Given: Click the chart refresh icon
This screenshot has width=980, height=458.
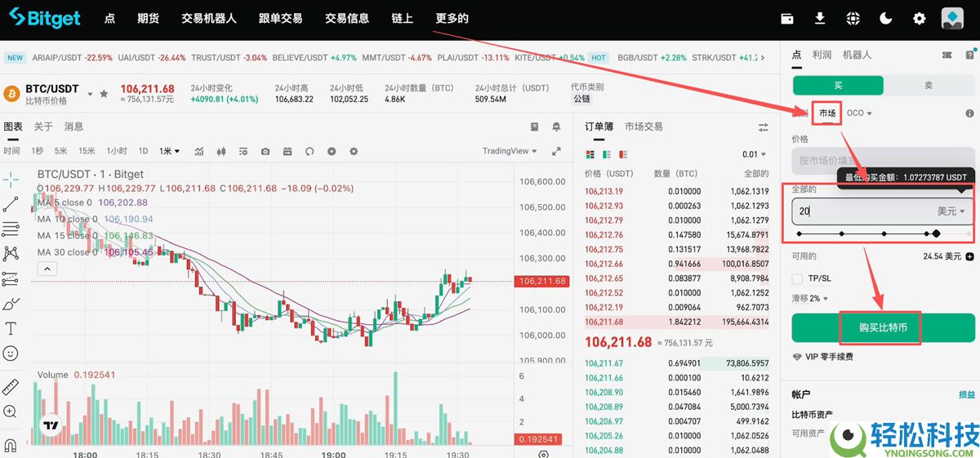Looking at the screenshot, I should tap(310, 151).
